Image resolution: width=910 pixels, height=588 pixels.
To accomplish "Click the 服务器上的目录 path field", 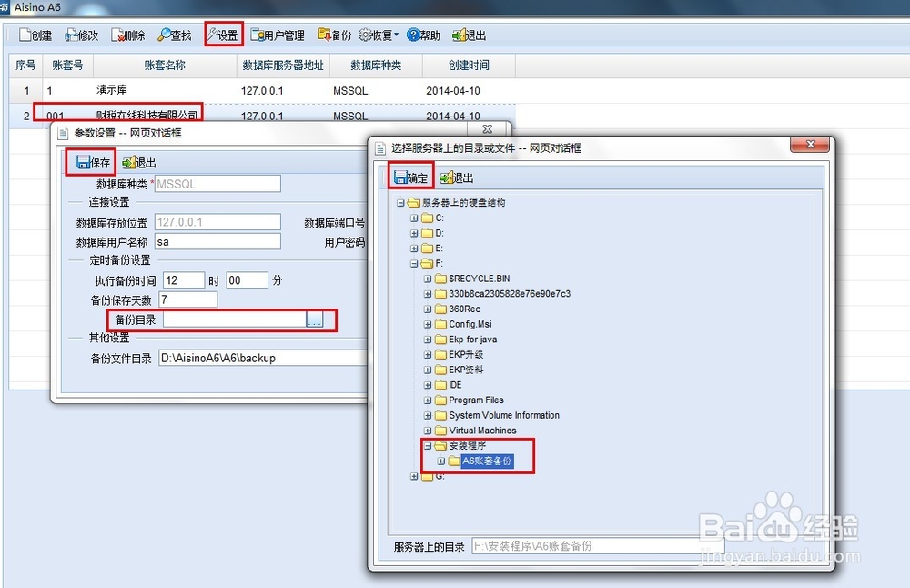I will [x=598, y=546].
